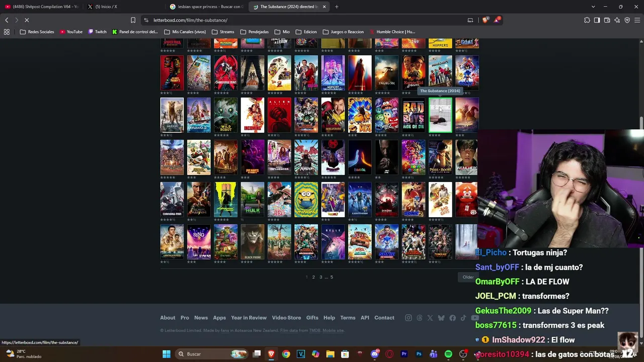Screen dimensions: 644x362
Task: Open the TMDB link in the footer
Action: pos(314,330)
